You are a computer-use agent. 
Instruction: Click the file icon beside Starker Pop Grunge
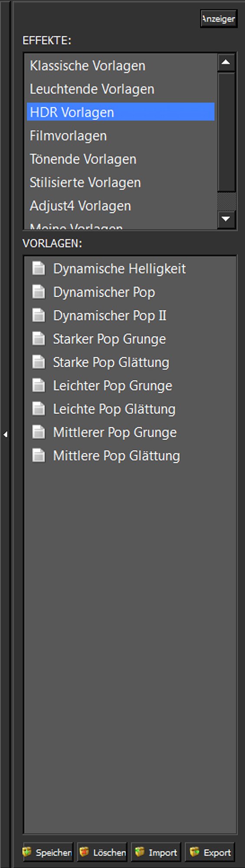pos(39,339)
